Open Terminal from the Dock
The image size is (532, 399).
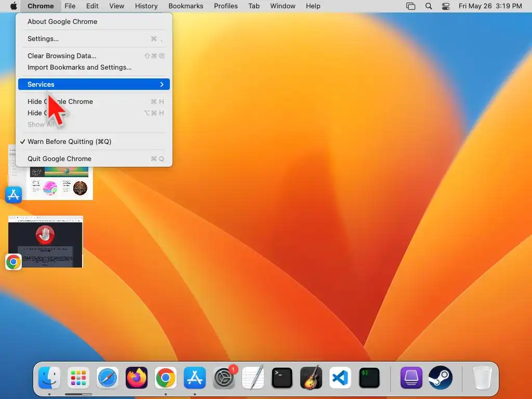coord(282,377)
